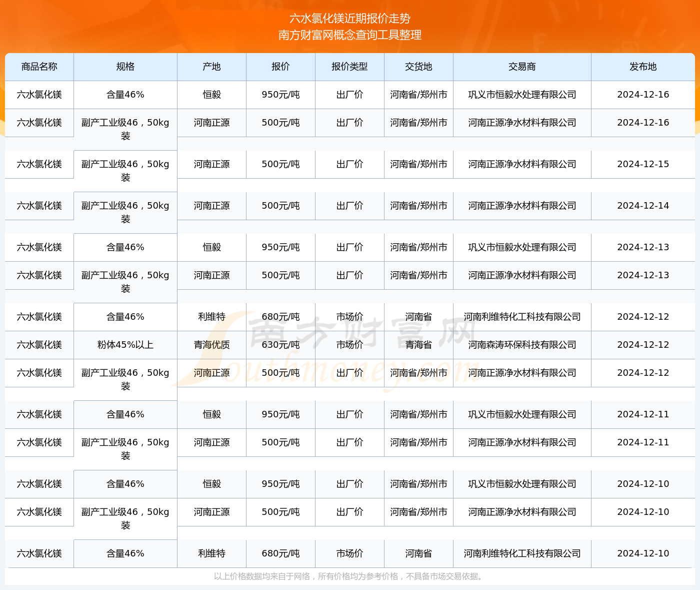The width and height of the screenshot is (700, 590).
Task: Click 青海优质 origin cell
Action: 211,345
